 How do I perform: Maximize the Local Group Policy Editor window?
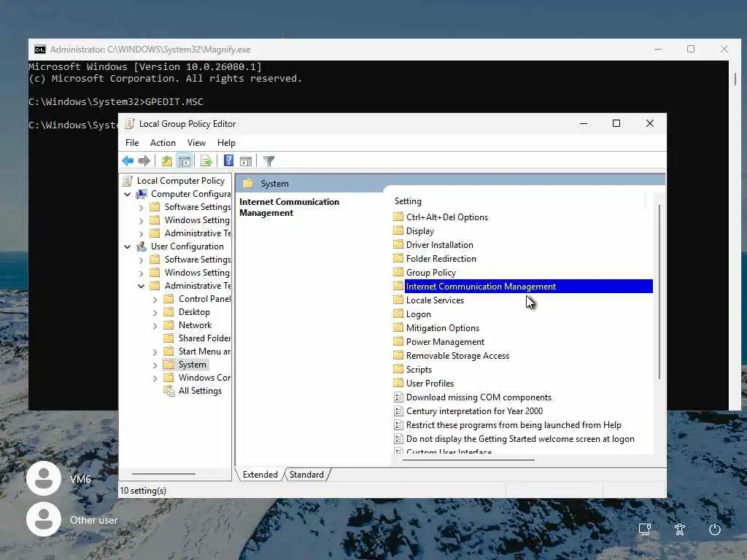[x=616, y=123]
